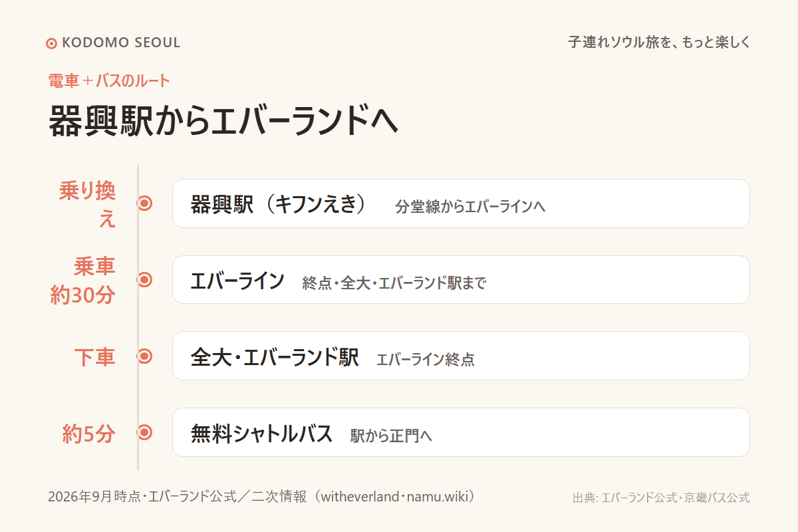Click the timeline dot beside 下車
Image resolution: width=798 pixels, height=532 pixels.
click(x=145, y=356)
